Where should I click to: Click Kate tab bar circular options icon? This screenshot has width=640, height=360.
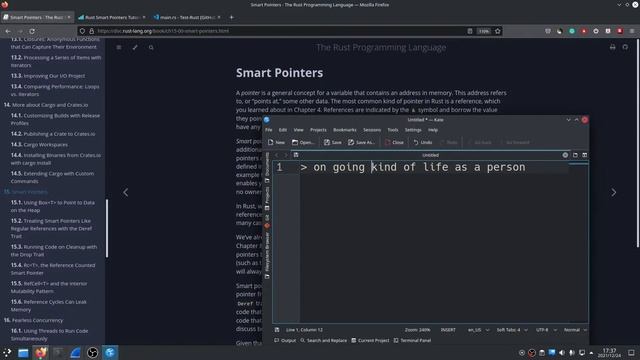click(565, 155)
